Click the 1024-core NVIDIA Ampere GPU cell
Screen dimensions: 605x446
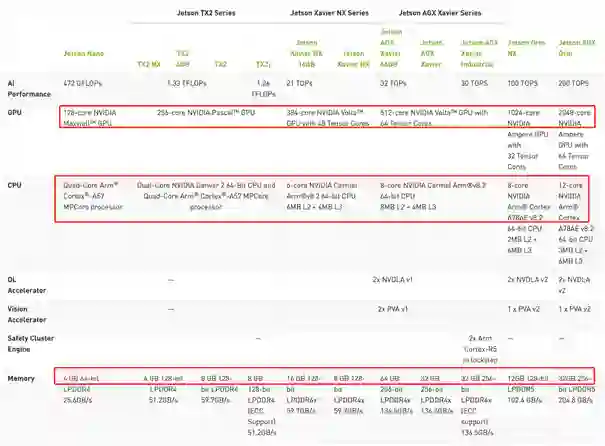pos(528,140)
